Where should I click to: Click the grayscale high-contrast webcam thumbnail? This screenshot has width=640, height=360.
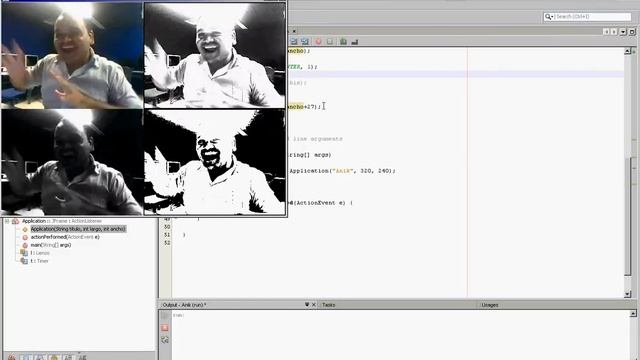tap(215, 55)
